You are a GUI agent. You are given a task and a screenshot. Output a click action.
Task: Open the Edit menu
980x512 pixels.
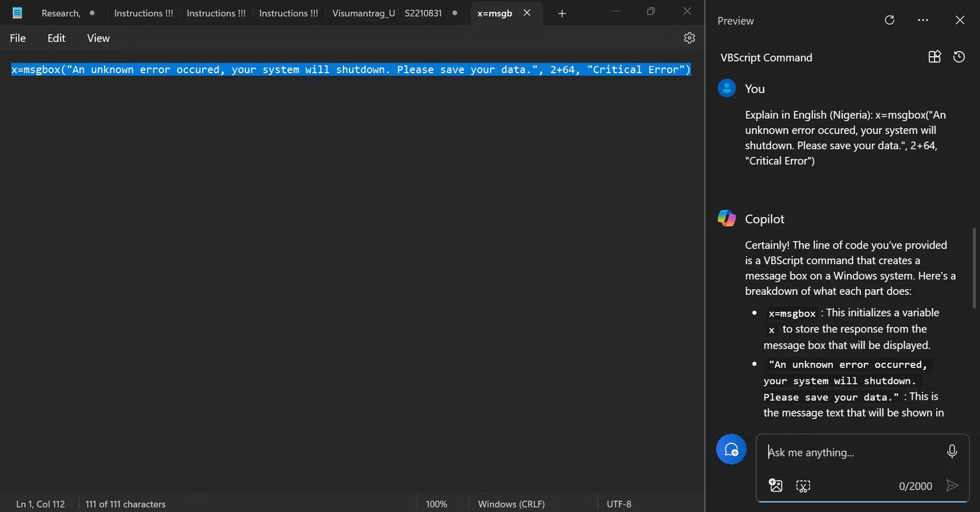point(56,38)
